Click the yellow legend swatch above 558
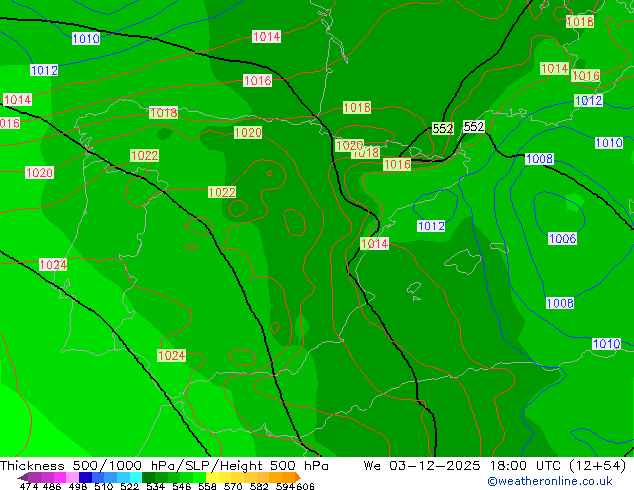Image resolution: width=634 pixels, height=490 pixels. 212,477
